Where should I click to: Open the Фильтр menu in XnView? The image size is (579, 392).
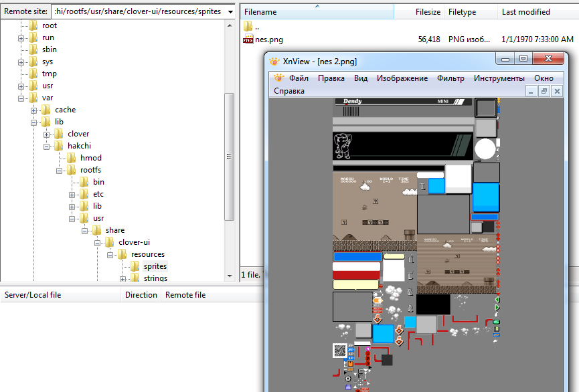(x=452, y=78)
